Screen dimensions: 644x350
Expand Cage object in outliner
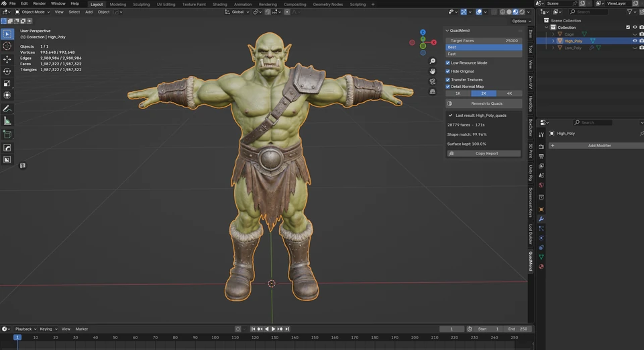click(553, 34)
